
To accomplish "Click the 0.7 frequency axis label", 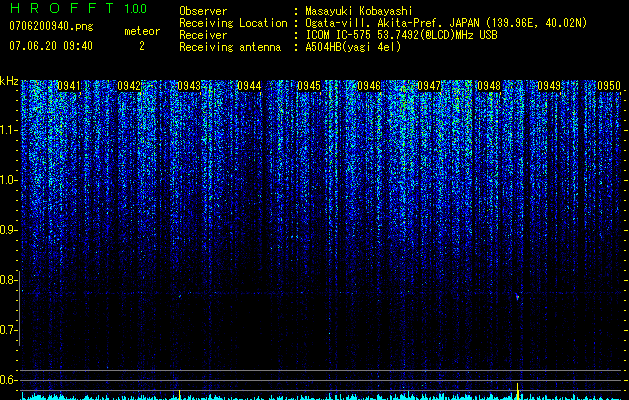I will [x=8, y=330].
